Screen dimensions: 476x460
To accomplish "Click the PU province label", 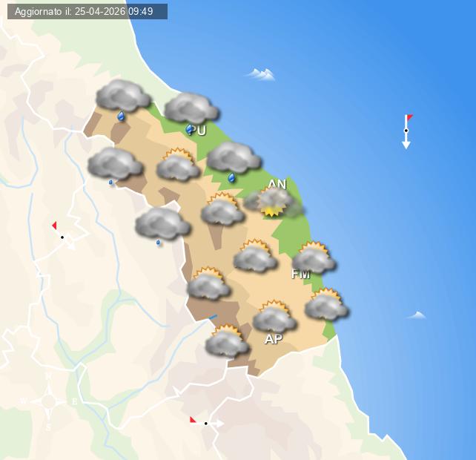I will pos(199,131).
